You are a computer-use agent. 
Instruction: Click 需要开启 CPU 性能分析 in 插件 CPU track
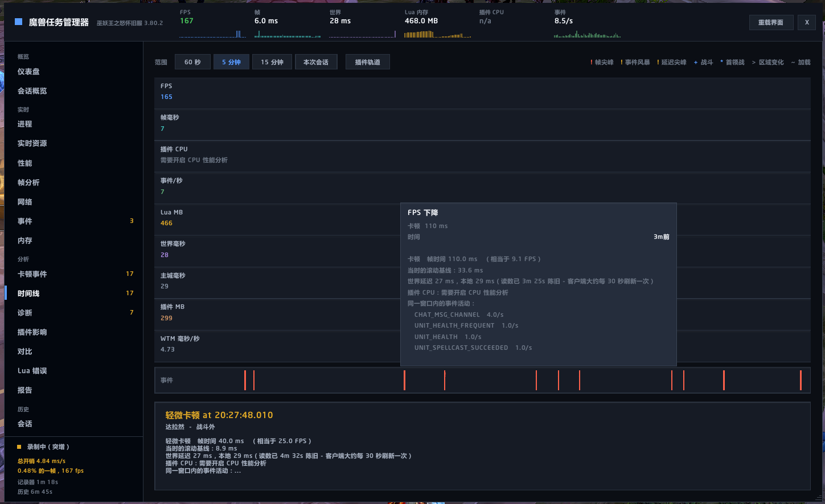pos(194,160)
